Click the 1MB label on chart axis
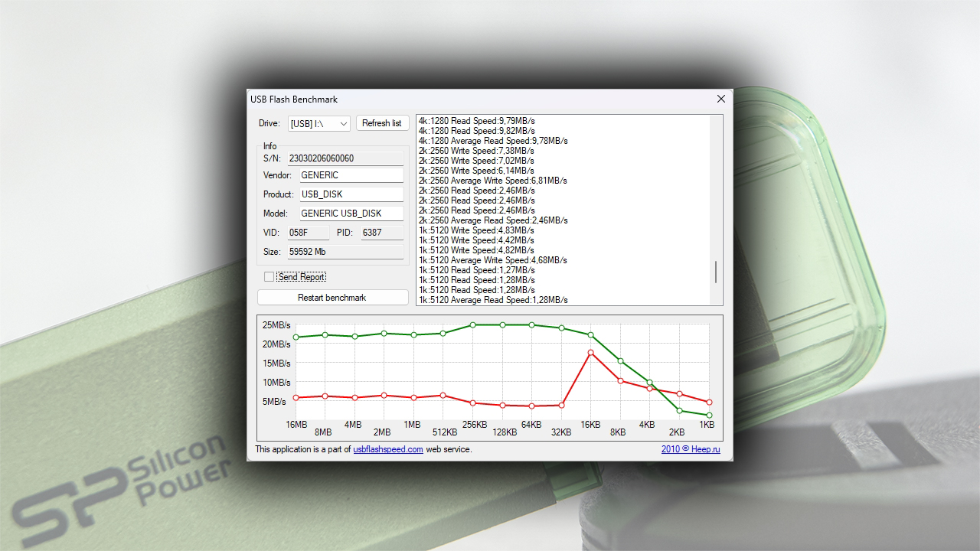Image resolution: width=980 pixels, height=551 pixels. pyautogui.click(x=412, y=425)
